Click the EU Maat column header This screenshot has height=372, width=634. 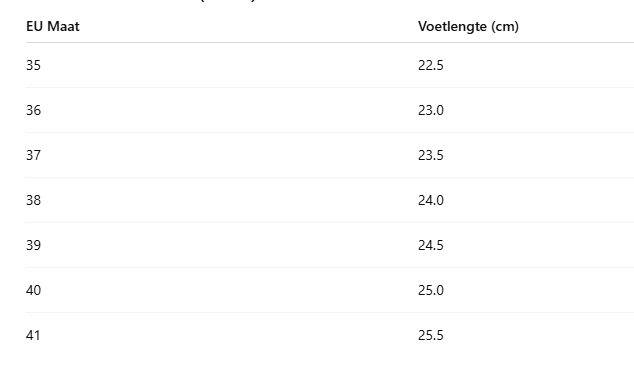coord(53,26)
